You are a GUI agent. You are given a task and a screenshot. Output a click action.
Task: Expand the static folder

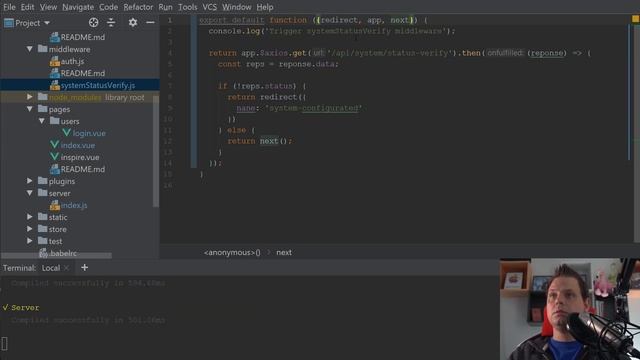click(29, 217)
